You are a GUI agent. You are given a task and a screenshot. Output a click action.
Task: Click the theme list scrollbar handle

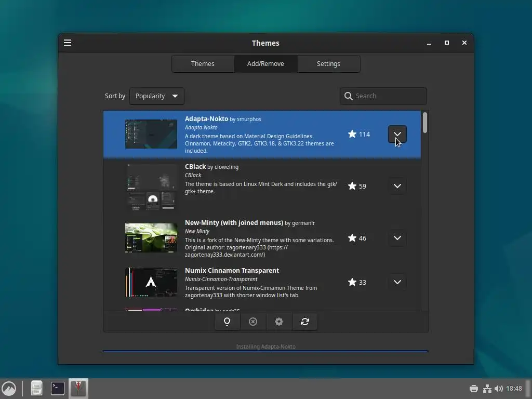[x=425, y=123]
